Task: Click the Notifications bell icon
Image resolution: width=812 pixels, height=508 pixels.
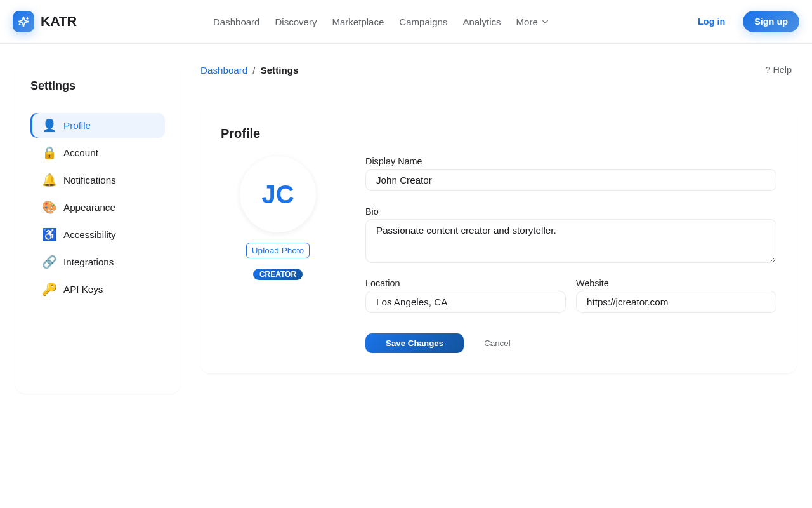Action: click(49, 180)
